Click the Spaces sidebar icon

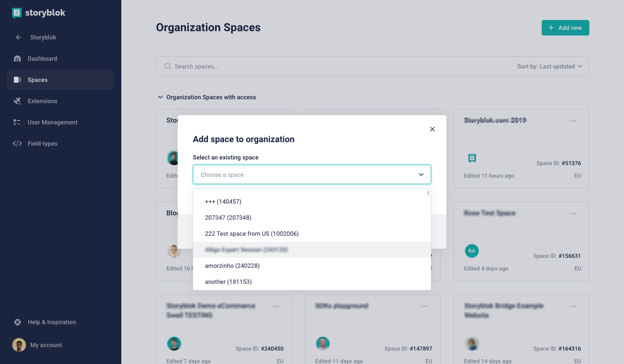pyautogui.click(x=17, y=80)
